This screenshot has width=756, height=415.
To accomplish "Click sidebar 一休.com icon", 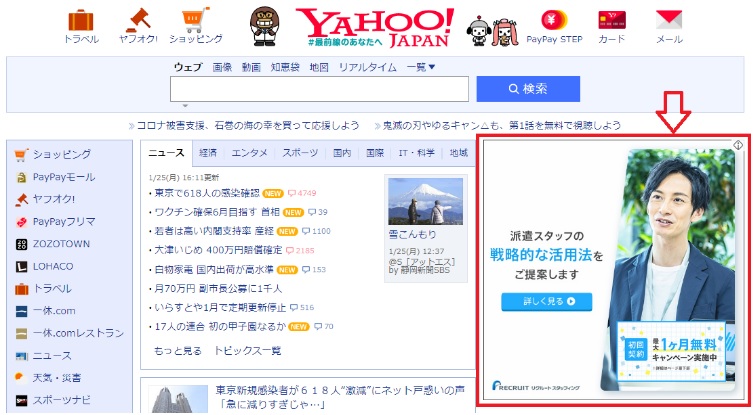I will pyautogui.click(x=21, y=311).
